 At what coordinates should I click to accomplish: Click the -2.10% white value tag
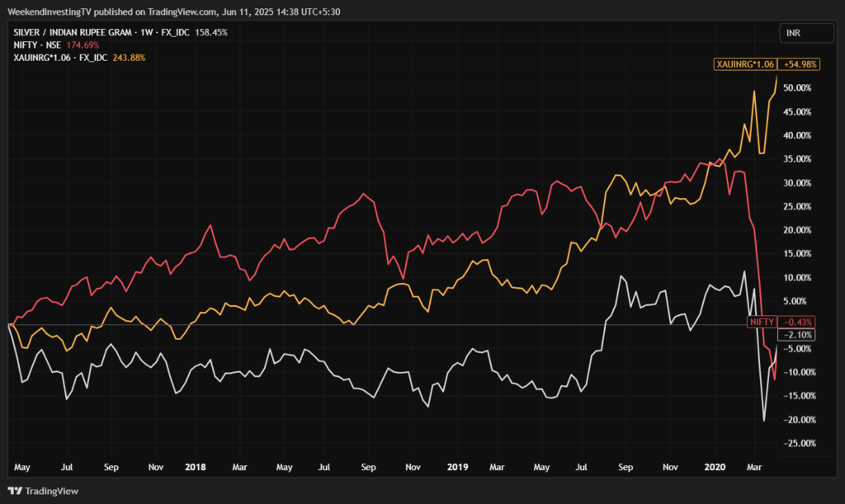[x=796, y=335]
